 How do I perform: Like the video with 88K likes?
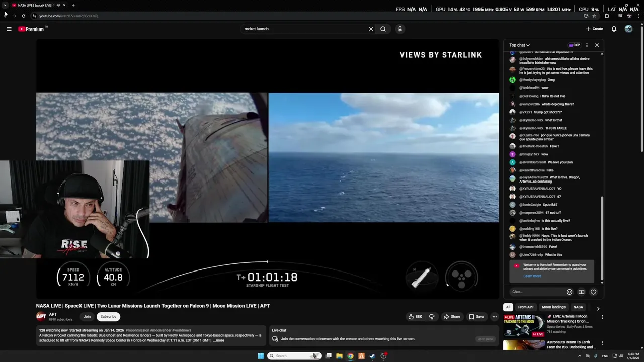click(416, 317)
